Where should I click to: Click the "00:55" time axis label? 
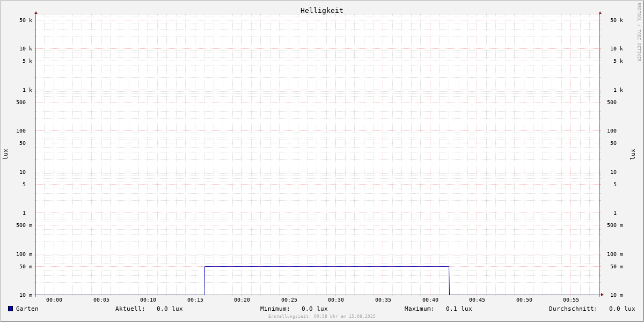tap(571, 300)
